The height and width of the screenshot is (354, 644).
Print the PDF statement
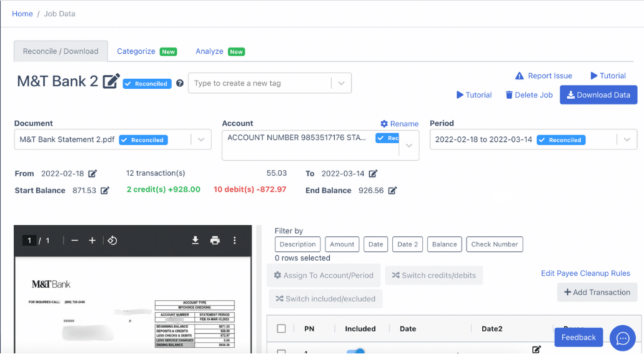tap(215, 240)
